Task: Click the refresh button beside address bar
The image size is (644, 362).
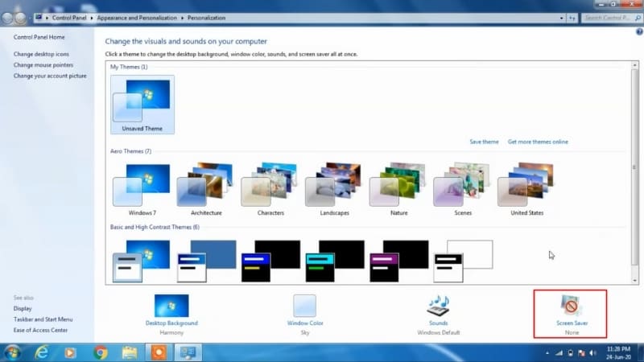Action: click(572, 18)
